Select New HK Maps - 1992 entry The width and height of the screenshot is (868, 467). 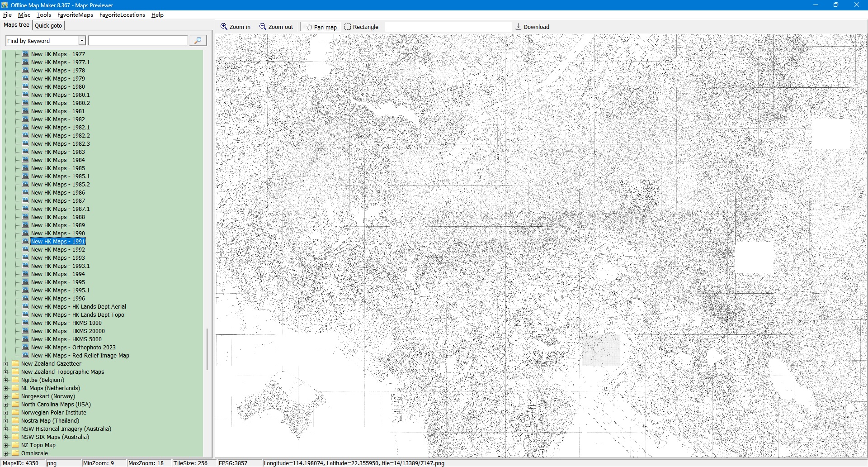tap(58, 250)
